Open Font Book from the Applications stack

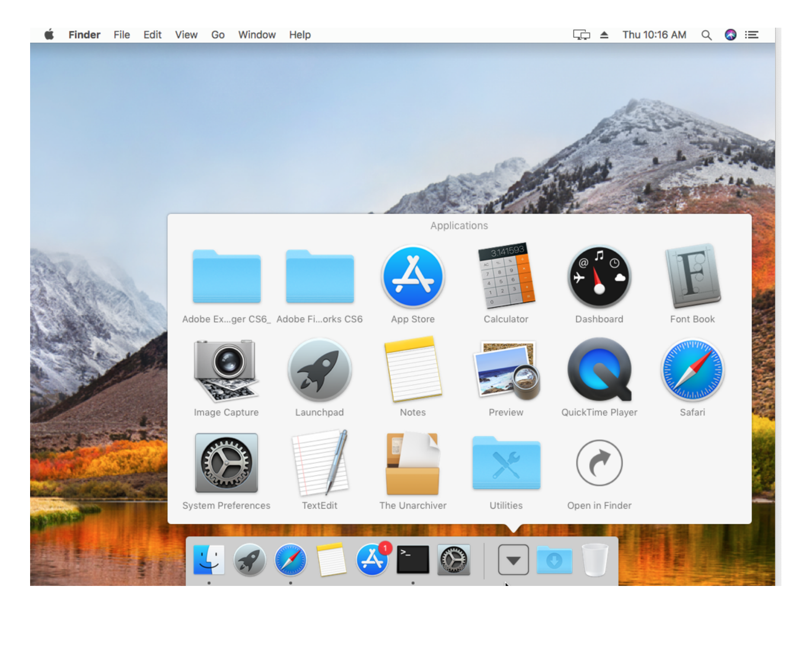click(x=693, y=276)
